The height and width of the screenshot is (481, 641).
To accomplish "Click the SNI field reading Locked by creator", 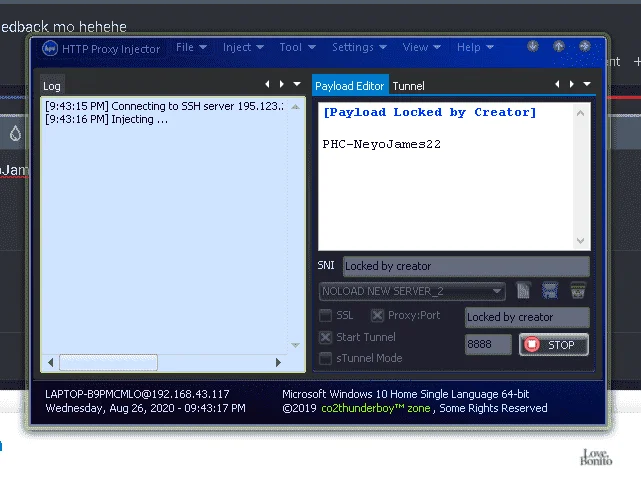I will tap(466, 266).
